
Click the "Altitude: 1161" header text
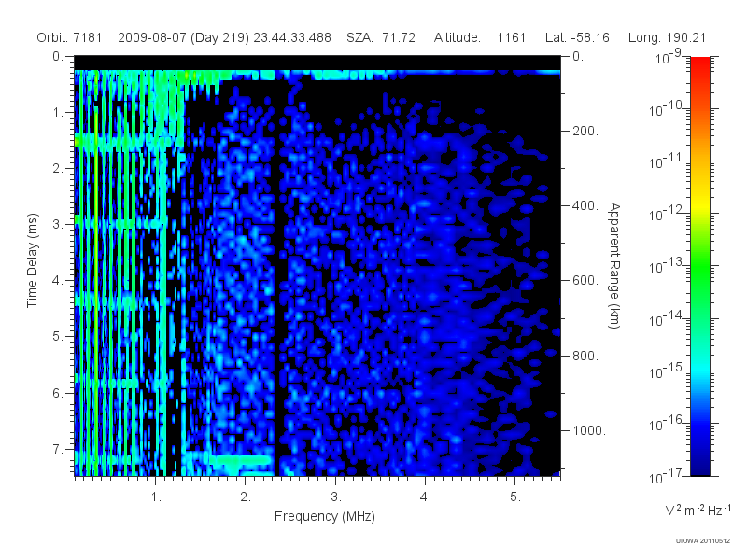click(479, 37)
